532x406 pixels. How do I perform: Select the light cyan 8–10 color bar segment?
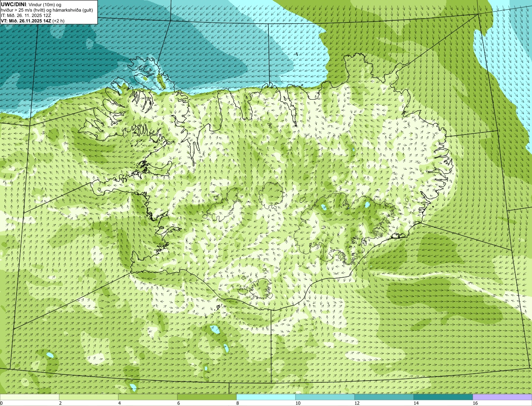point(266,397)
